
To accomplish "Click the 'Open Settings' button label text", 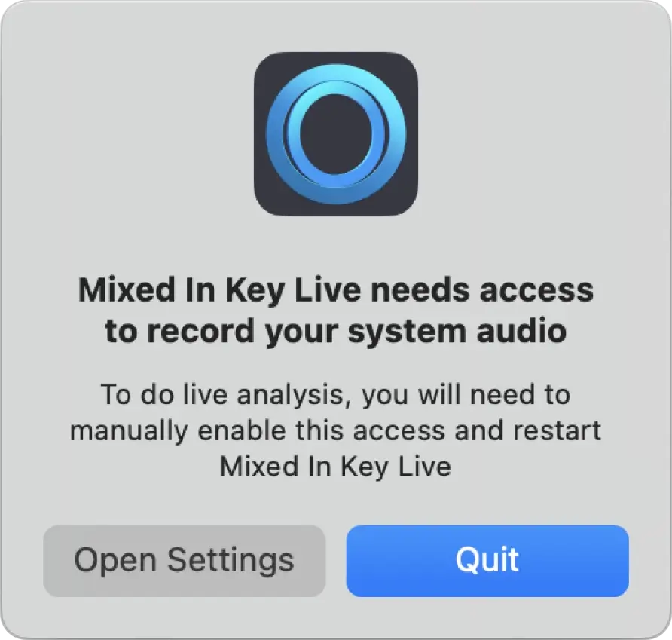I will (x=185, y=561).
